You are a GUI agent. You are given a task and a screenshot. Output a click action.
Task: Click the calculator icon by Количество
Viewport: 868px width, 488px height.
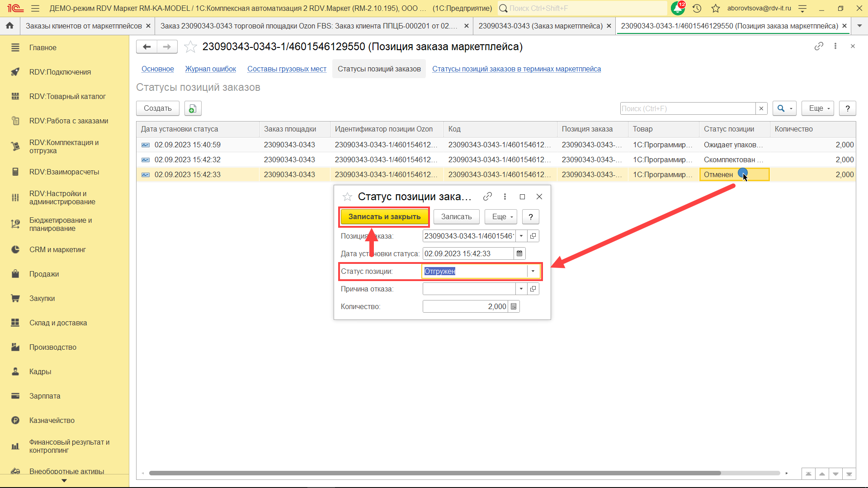(514, 306)
